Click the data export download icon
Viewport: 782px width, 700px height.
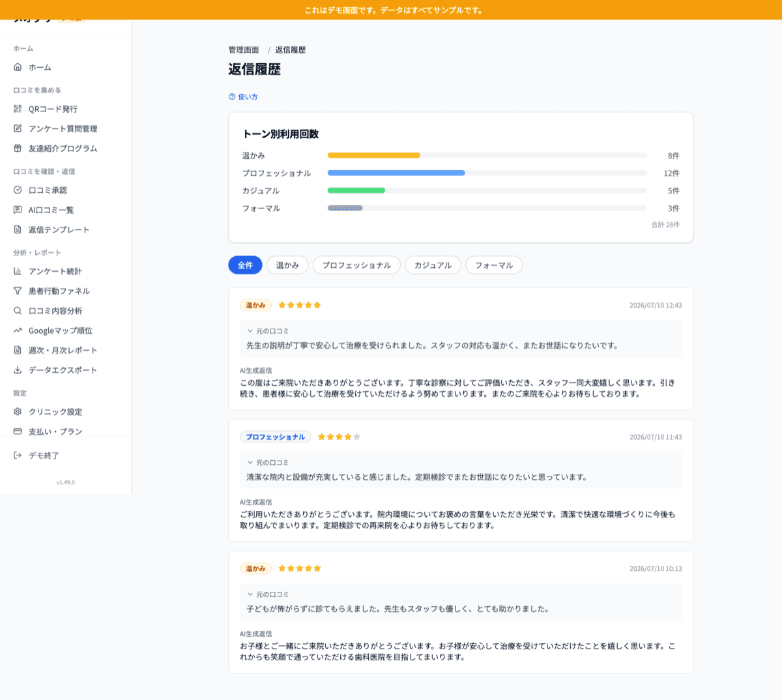click(x=18, y=370)
